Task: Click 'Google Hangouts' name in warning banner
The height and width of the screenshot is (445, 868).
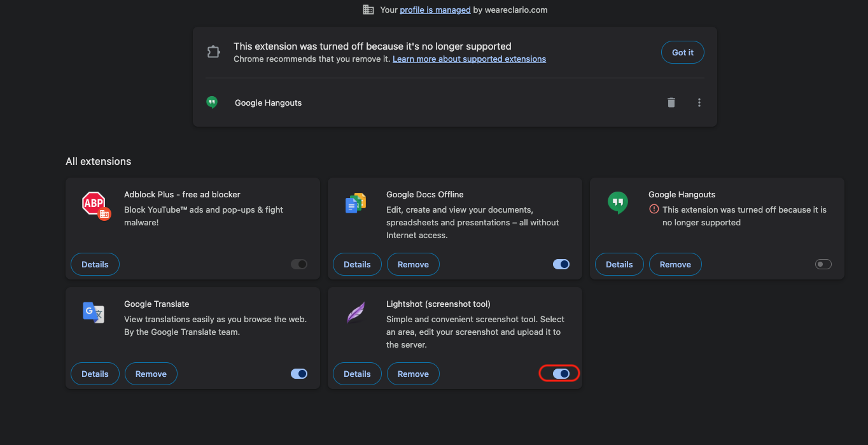Action: point(268,102)
